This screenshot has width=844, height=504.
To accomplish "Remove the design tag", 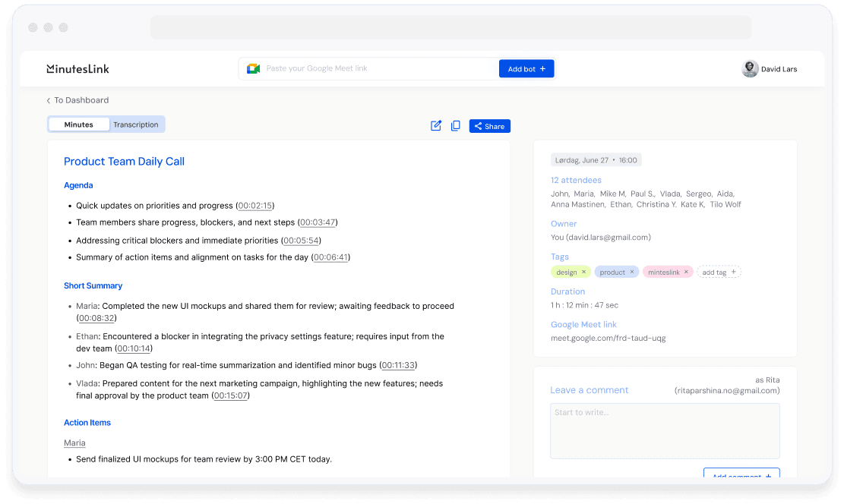I will (584, 272).
